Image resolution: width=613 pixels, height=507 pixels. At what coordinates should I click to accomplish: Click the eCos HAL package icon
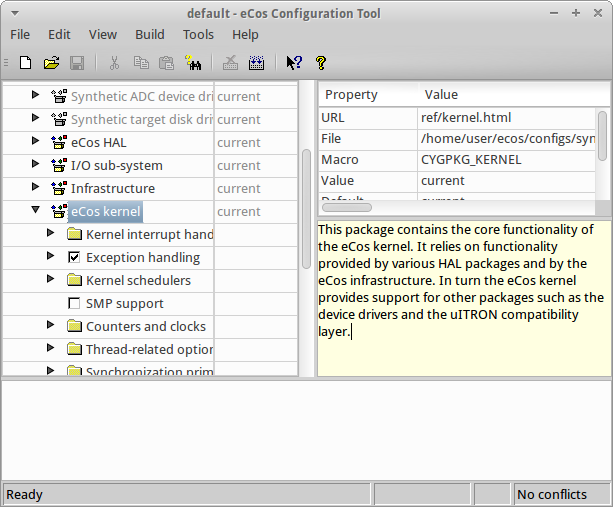point(59,142)
